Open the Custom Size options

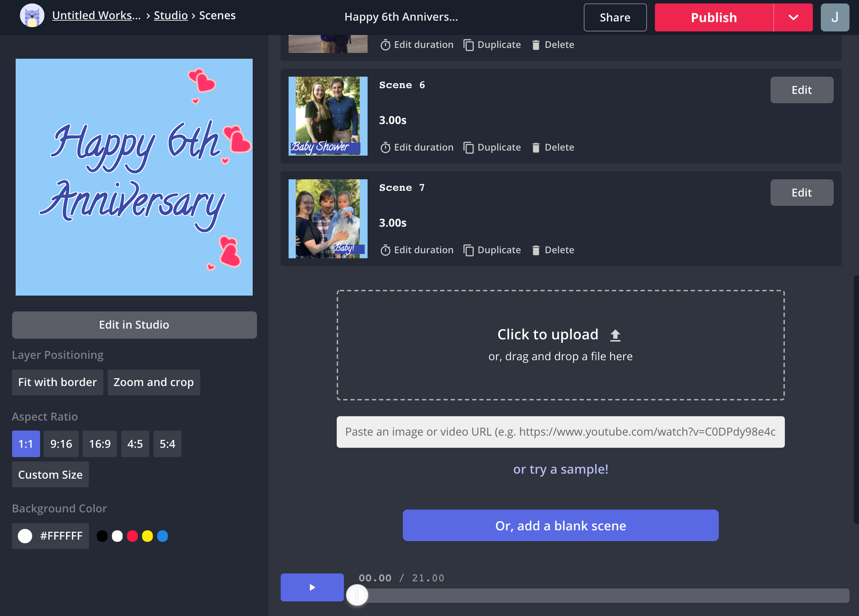[x=50, y=475]
